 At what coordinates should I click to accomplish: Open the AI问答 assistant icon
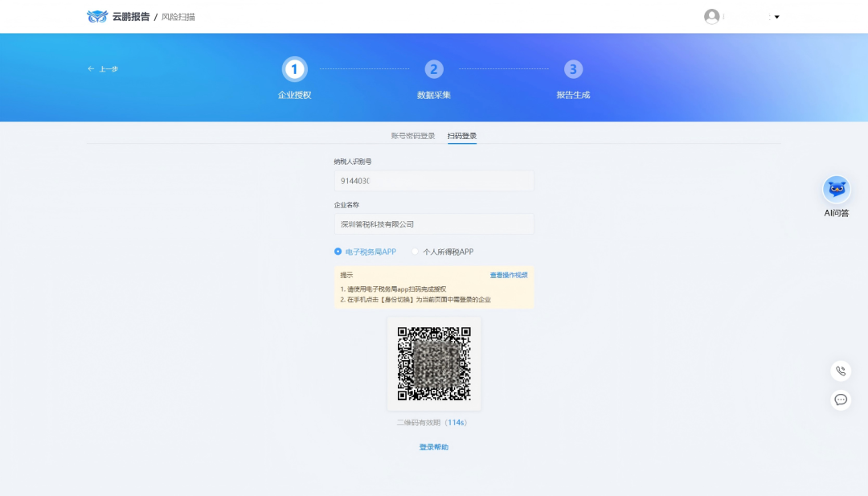pyautogui.click(x=836, y=187)
